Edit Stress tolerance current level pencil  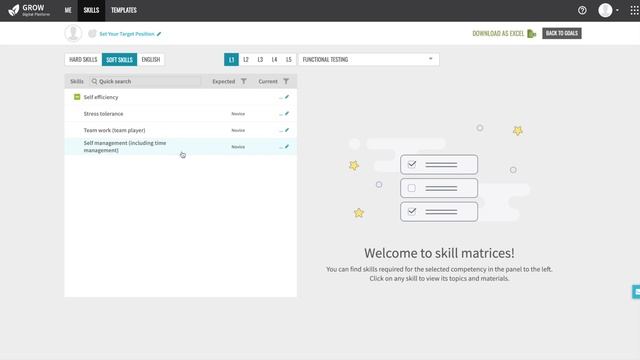[287, 113]
